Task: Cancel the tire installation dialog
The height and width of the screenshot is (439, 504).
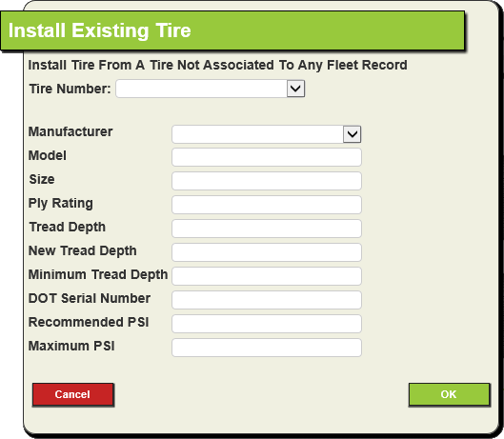Action: point(73,394)
